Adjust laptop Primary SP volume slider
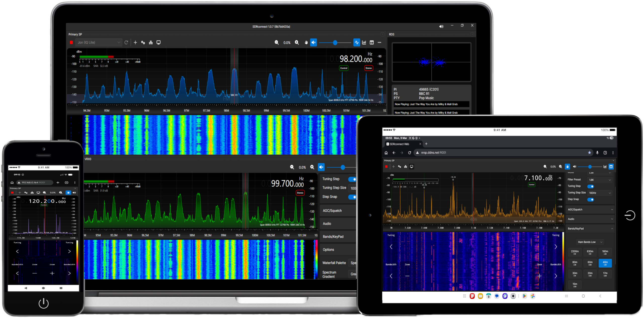 pos(335,43)
